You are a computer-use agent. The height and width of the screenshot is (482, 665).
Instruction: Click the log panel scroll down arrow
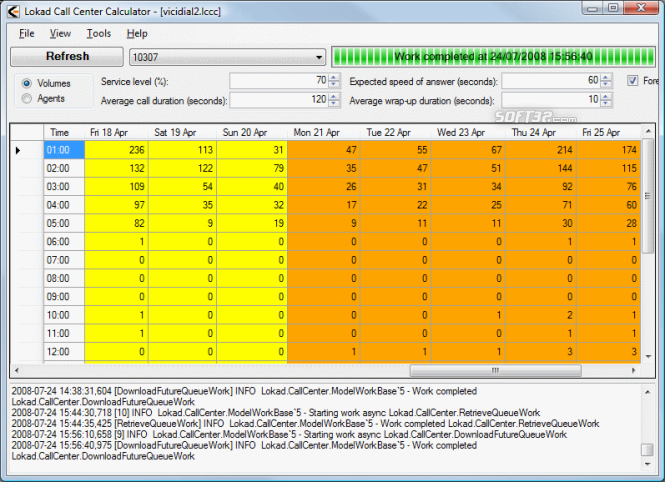(647, 464)
